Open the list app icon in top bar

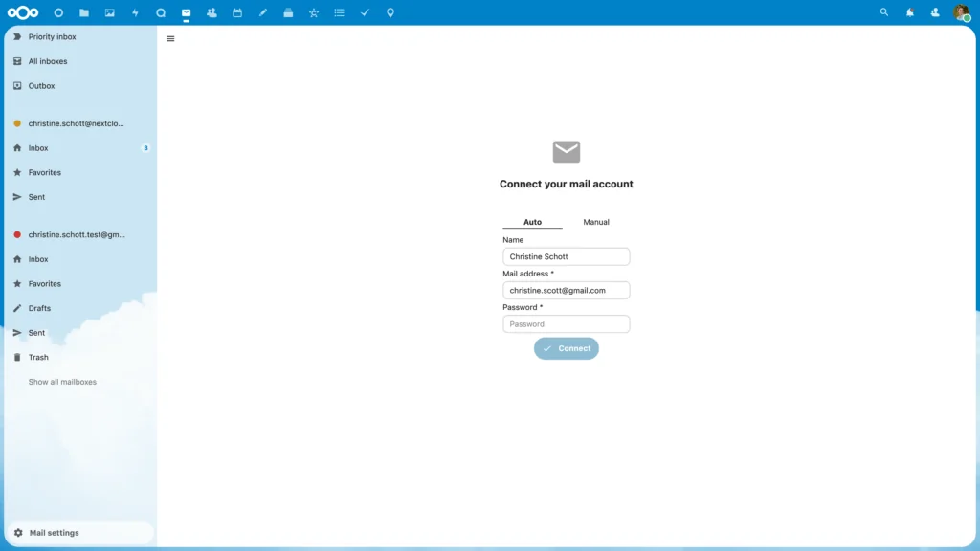coord(340,12)
